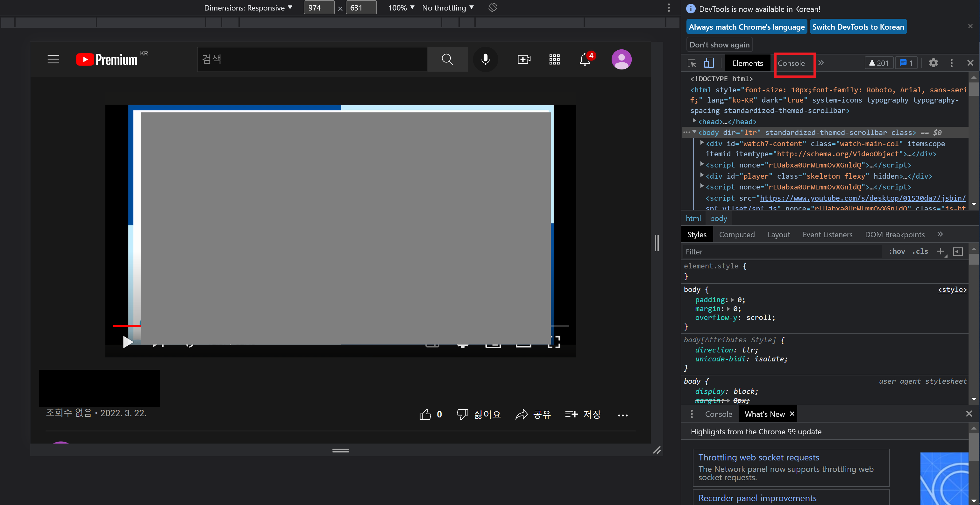Click the viewport height field 631
Screen dimensions: 980x505
(x=361, y=8)
